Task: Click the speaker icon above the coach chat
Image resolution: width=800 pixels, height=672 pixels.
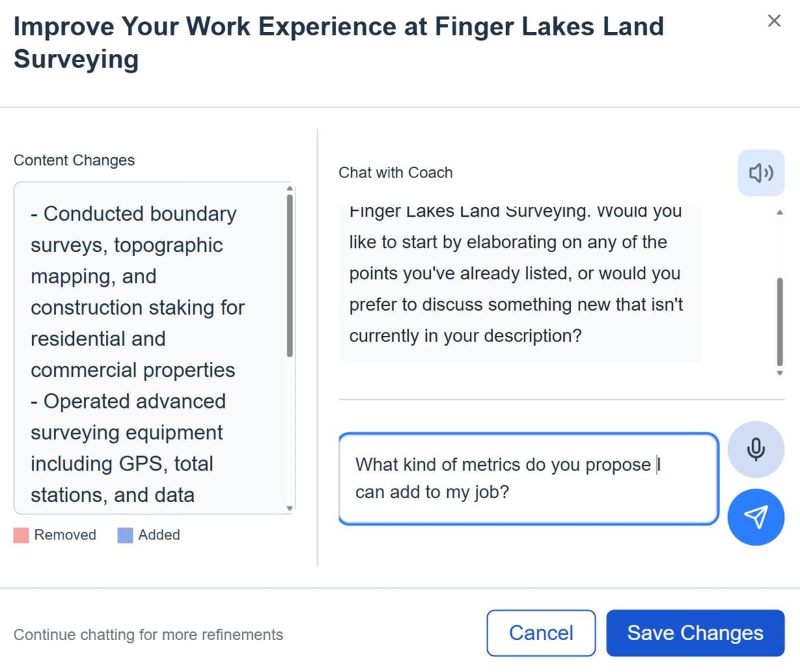Action: pyautogui.click(x=760, y=173)
